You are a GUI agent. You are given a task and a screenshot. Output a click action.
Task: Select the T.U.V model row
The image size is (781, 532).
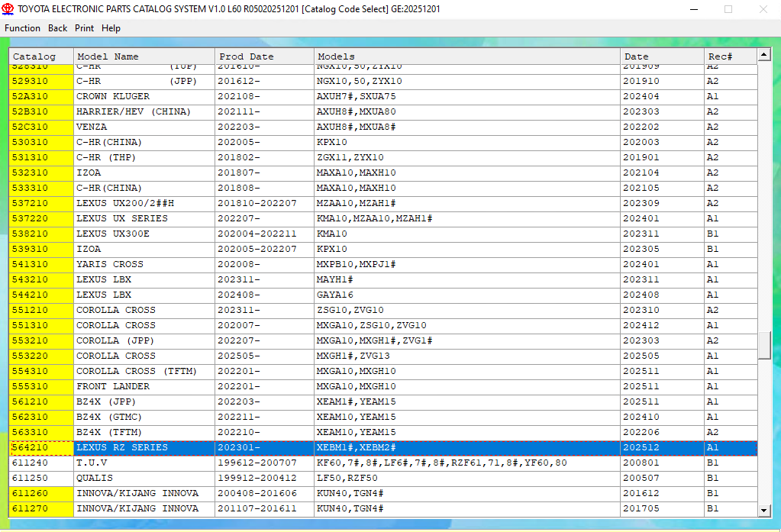click(x=383, y=463)
